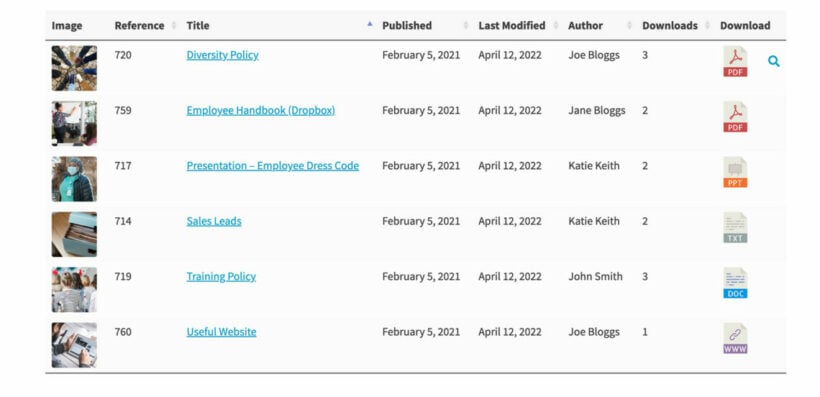
Task: Click the Employee Handbook PDF download icon
Action: coord(735,117)
